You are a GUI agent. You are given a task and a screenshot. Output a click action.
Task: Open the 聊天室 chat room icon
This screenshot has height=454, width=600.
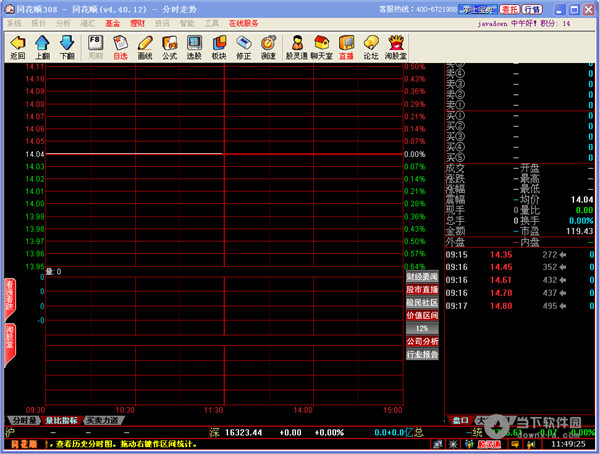point(321,47)
